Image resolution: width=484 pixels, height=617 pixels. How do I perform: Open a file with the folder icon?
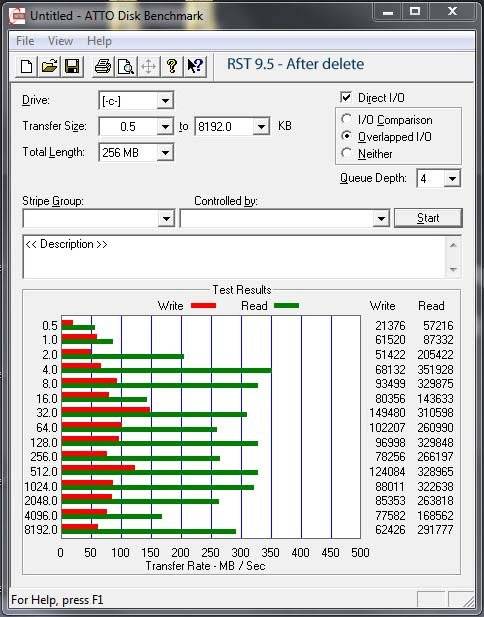[x=49, y=67]
